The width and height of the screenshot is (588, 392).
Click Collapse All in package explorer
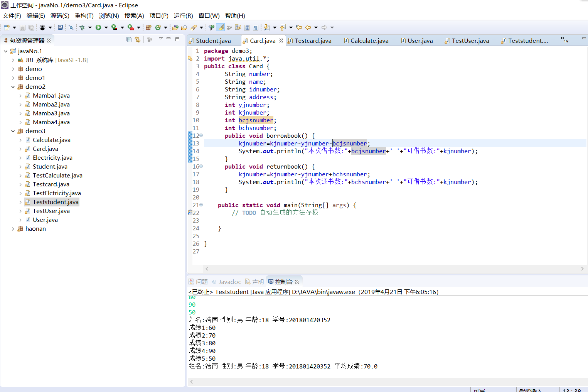coord(129,39)
